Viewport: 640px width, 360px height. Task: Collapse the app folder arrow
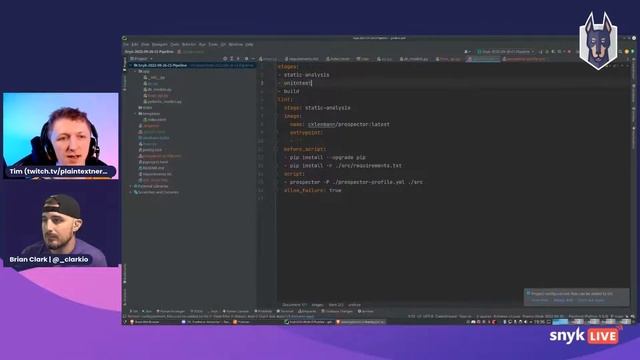pyautogui.click(x=136, y=71)
